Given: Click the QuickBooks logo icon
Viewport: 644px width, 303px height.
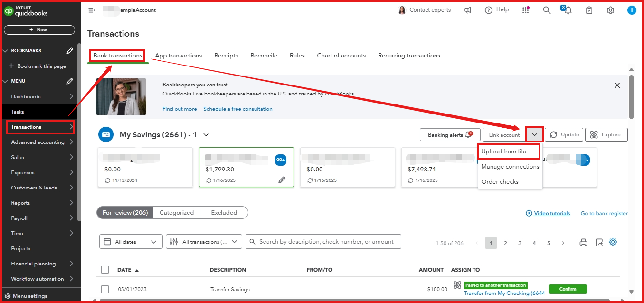Looking at the screenshot, I should click(9, 10).
